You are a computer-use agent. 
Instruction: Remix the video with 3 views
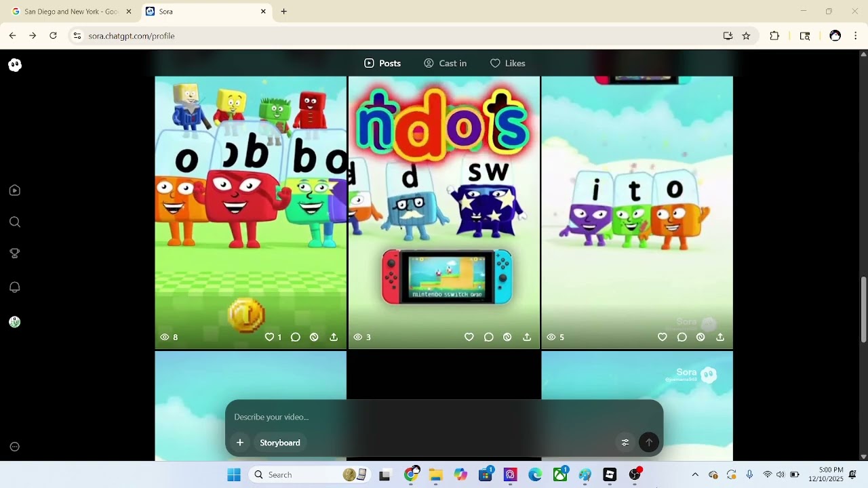507,337
